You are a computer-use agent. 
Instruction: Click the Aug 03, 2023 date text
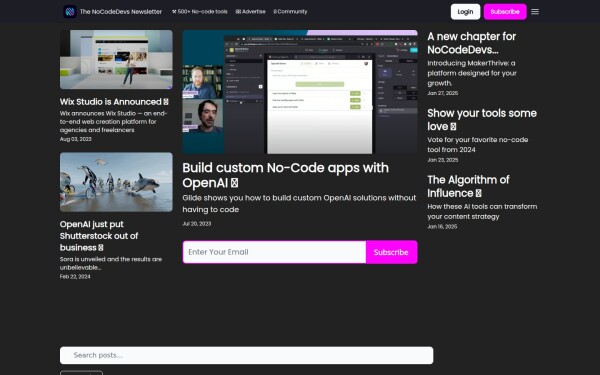click(75, 139)
